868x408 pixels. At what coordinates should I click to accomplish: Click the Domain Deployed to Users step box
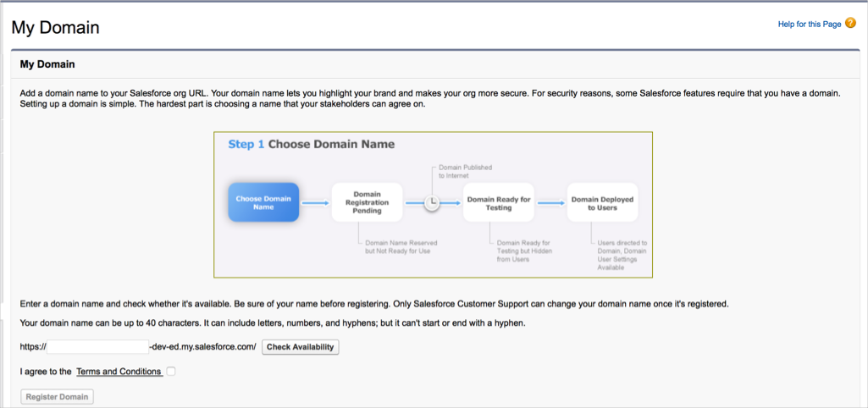coord(601,202)
